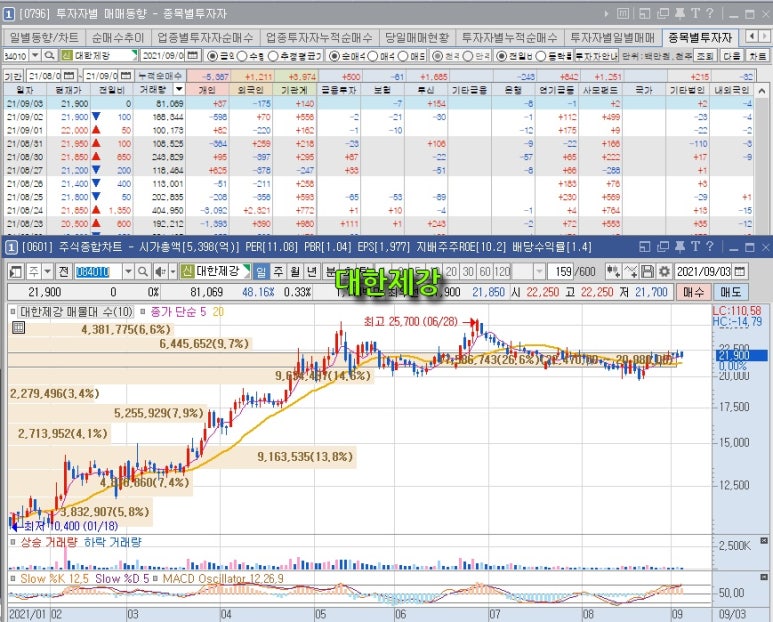The height and width of the screenshot is (622, 773).
Task: Select 일 daily period button in chart
Action: [261, 271]
